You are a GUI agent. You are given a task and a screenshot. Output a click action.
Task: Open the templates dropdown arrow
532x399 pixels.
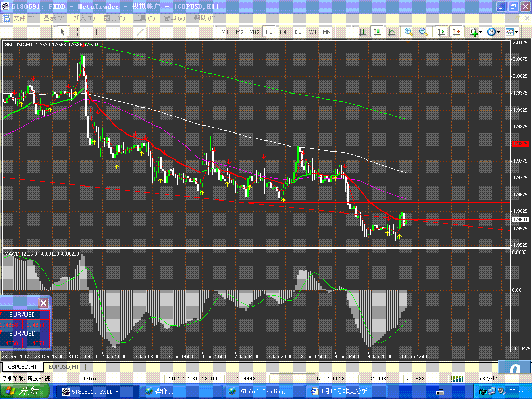click(x=517, y=32)
